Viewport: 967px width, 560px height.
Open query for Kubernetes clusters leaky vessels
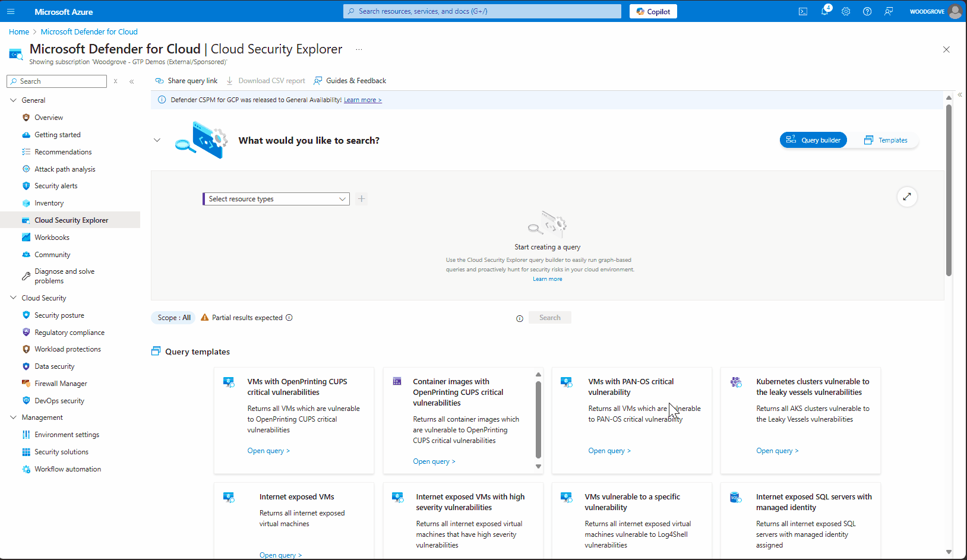[x=778, y=451]
